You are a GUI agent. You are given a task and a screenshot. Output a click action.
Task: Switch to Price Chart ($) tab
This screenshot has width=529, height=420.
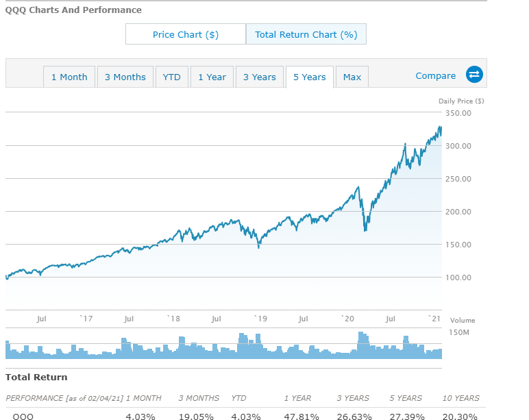pos(186,34)
